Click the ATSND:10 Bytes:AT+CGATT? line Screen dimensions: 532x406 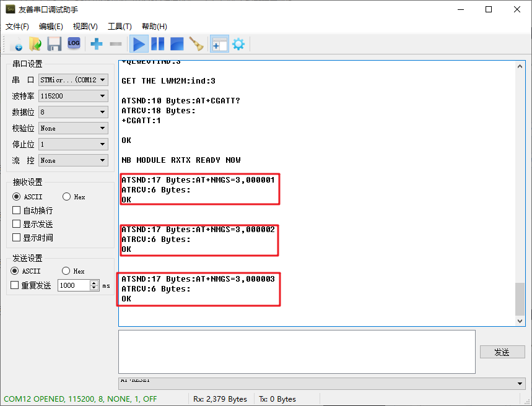pos(181,101)
